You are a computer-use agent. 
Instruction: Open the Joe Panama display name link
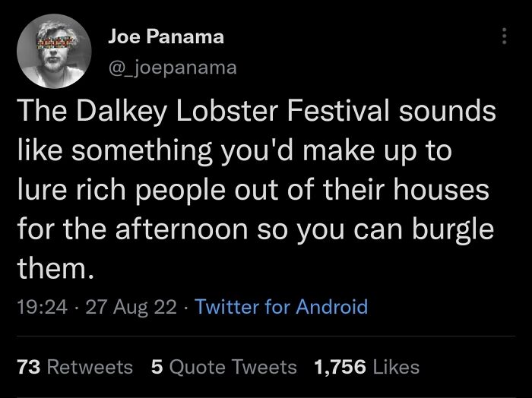pos(166,36)
